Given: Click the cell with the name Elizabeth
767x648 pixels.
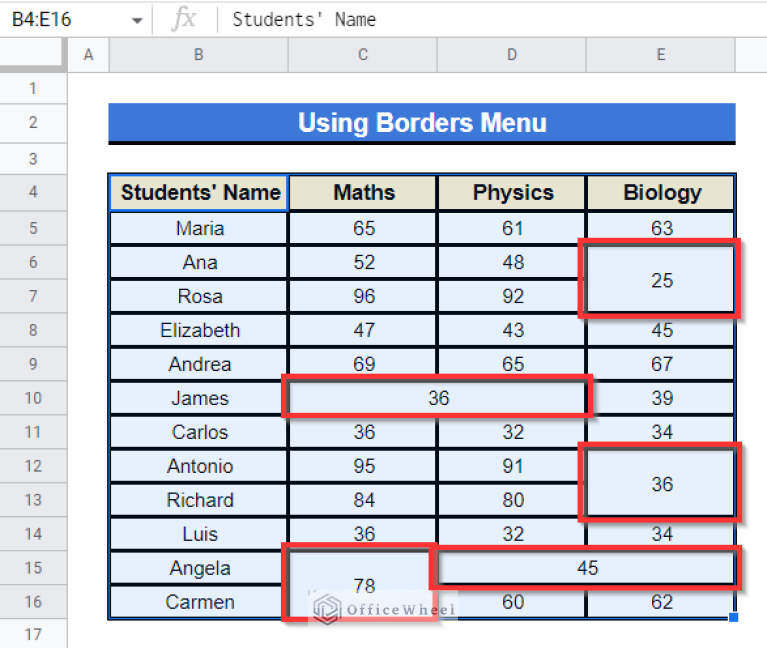Looking at the screenshot, I should click(x=200, y=330).
